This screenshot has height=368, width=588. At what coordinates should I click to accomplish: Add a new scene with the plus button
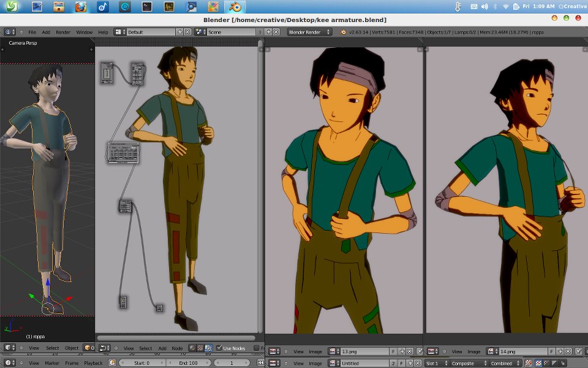(x=268, y=32)
